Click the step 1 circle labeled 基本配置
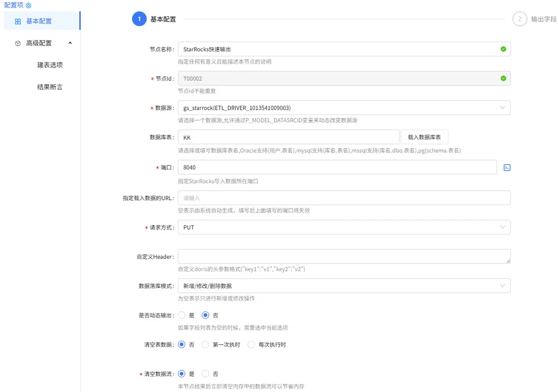The width and height of the screenshot is (558, 392). [x=139, y=19]
